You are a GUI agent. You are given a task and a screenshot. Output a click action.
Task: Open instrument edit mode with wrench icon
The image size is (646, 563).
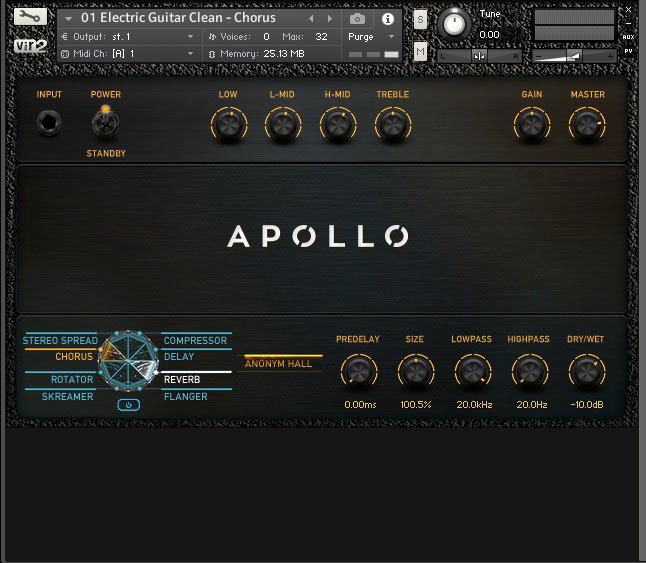(30, 17)
